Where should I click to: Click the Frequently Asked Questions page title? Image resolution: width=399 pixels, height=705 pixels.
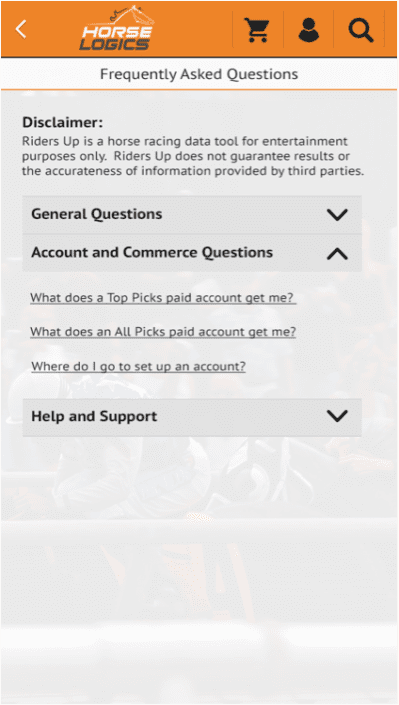point(199,74)
